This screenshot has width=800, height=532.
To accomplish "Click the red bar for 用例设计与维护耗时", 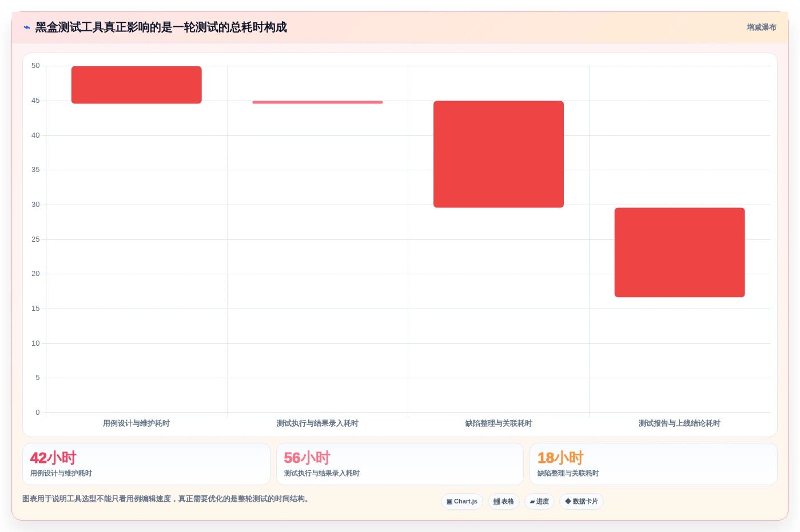I will [x=137, y=85].
